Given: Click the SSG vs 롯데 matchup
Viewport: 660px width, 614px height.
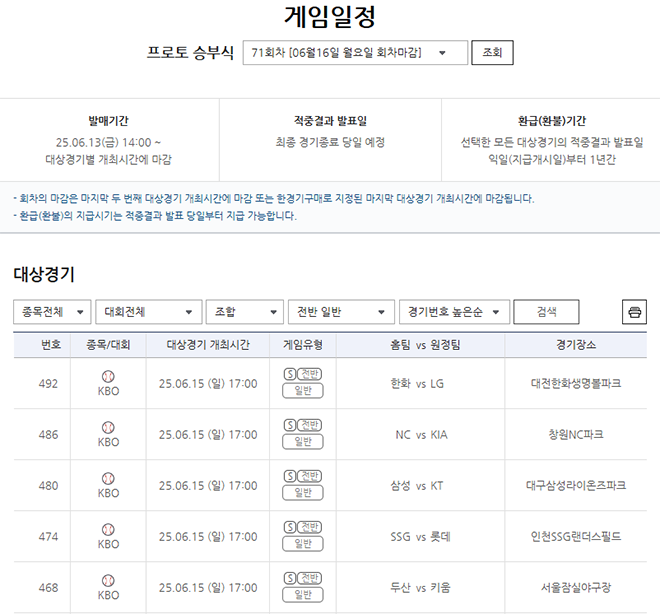Looking at the screenshot, I should 420,537.
